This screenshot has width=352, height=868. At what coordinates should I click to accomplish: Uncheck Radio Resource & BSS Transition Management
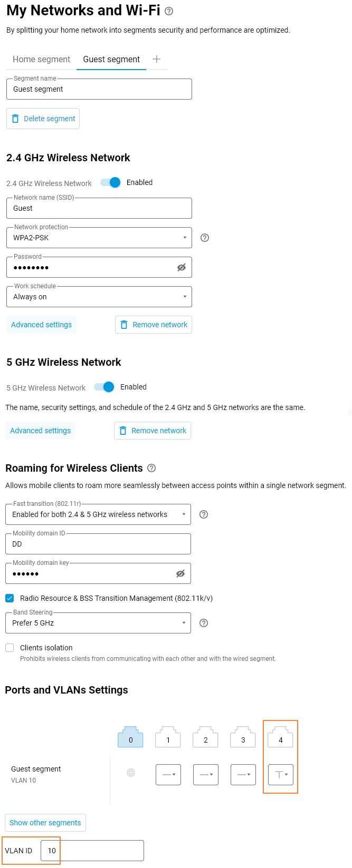click(9, 598)
